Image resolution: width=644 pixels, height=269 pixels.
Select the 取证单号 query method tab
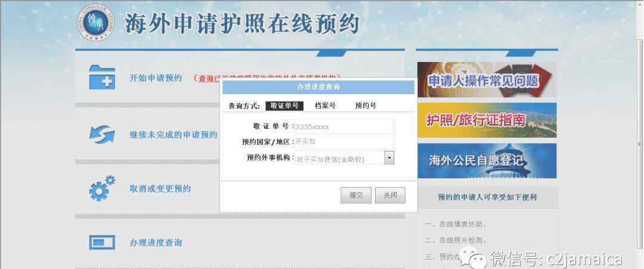pos(284,106)
